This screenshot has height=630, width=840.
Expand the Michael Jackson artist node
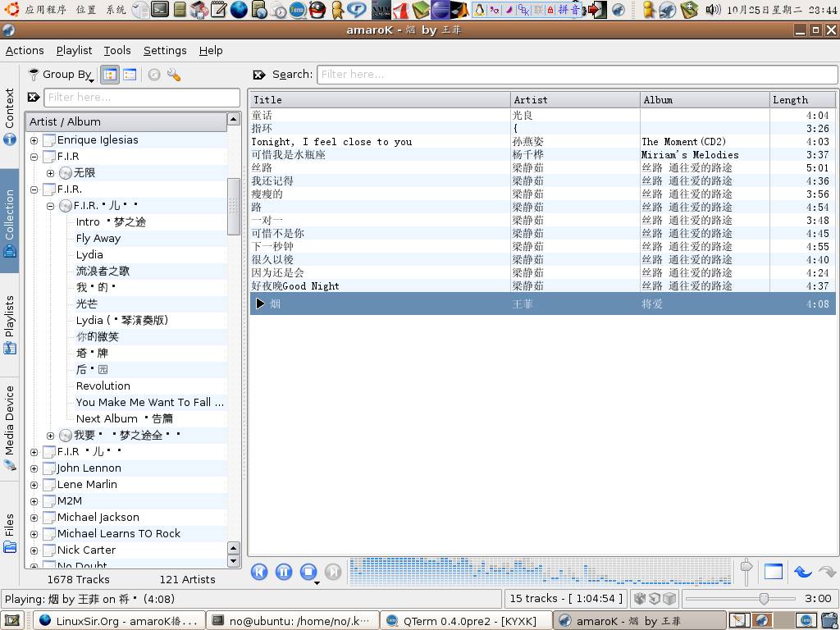click(x=34, y=518)
